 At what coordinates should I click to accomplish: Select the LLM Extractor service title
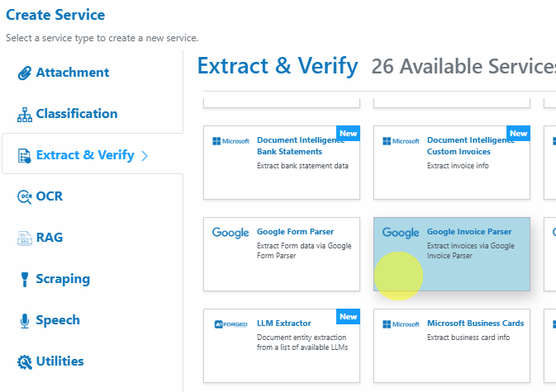[x=284, y=324]
